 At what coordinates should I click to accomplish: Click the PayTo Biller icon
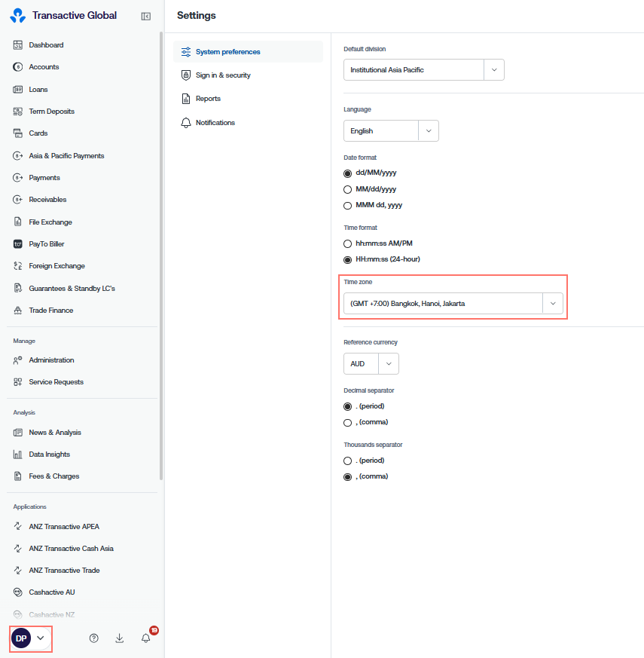[x=17, y=243]
